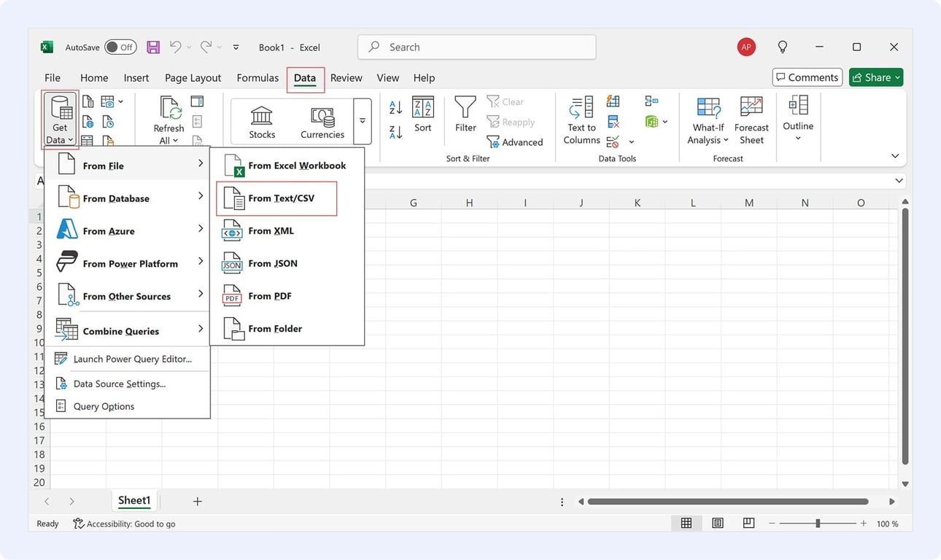The image size is (941, 560).
Task: Open Query Options
Action: (x=128, y=406)
